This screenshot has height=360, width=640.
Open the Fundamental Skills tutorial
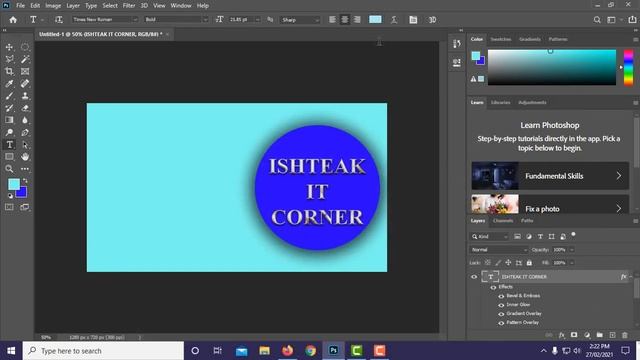(x=550, y=176)
